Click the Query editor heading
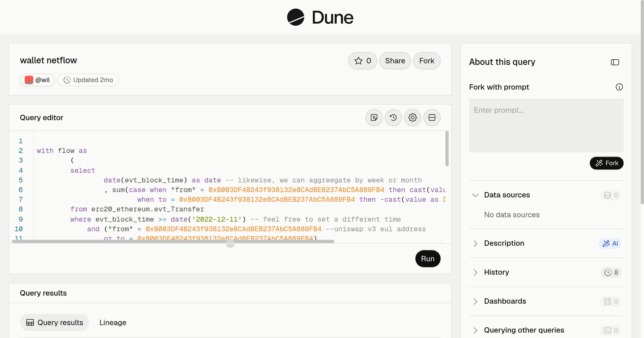Image resolution: width=644 pixels, height=338 pixels. tap(41, 117)
